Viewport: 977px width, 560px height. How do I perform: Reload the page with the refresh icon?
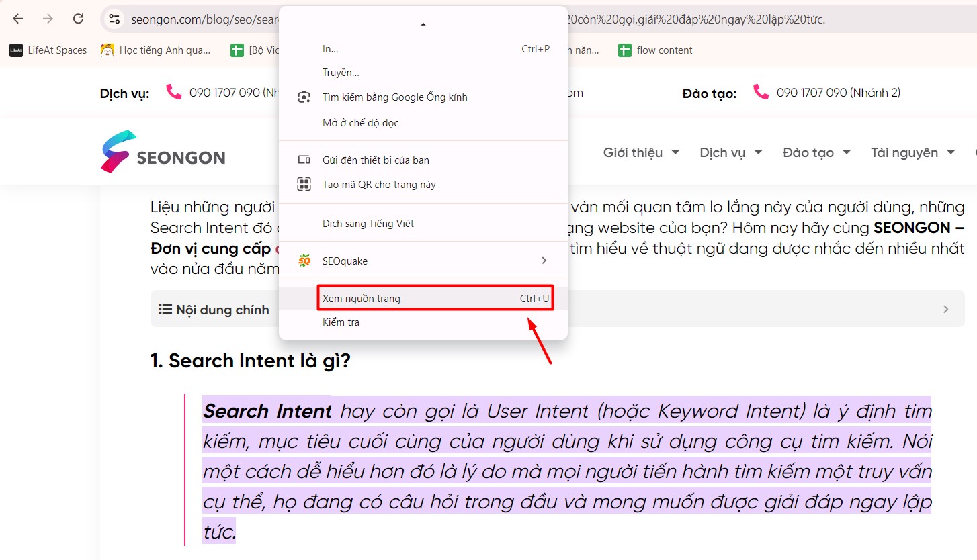(78, 19)
